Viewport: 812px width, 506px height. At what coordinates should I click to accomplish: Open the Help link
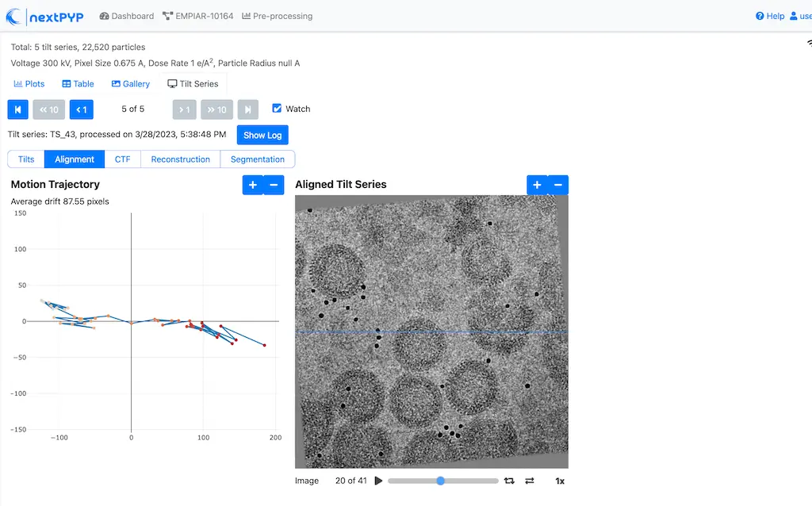pyautogui.click(x=770, y=16)
